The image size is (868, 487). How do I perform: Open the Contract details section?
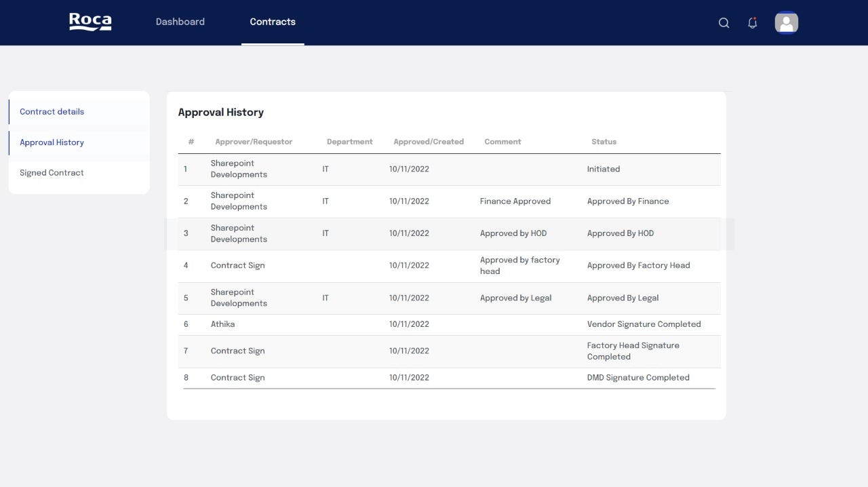(52, 111)
